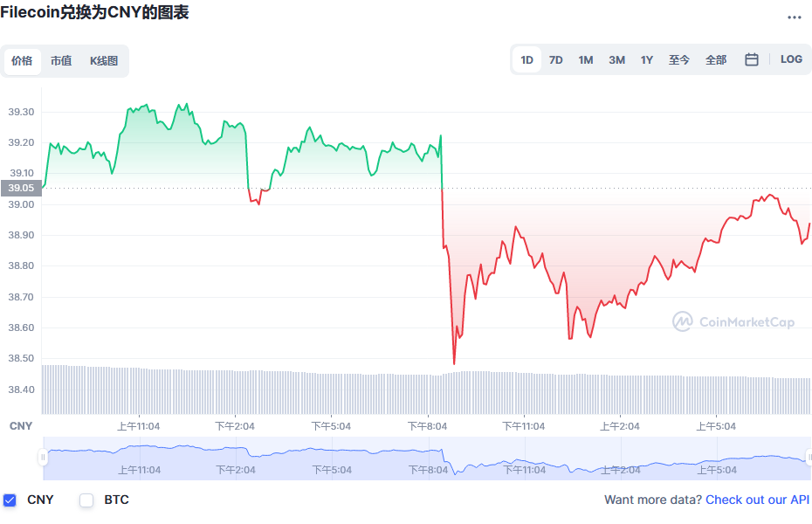Uncheck the CNY currency checkbox
Image resolution: width=812 pixels, height=524 pixels.
click(x=10, y=500)
